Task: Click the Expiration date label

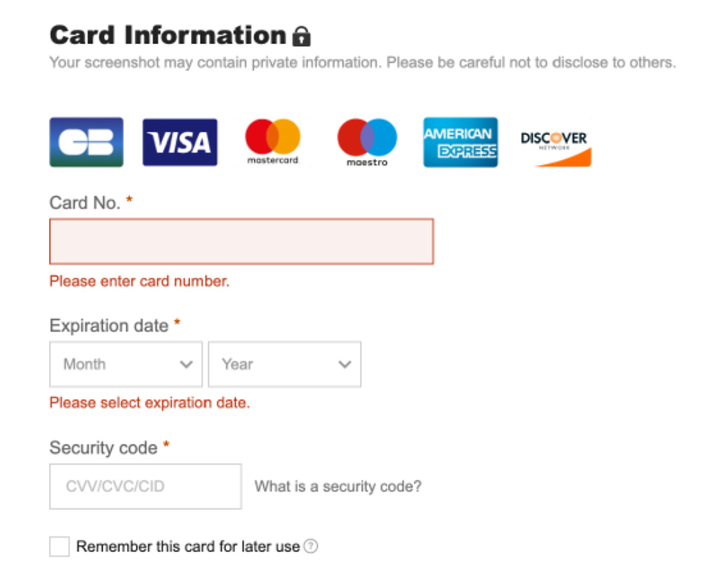Action: [x=109, y=325]
